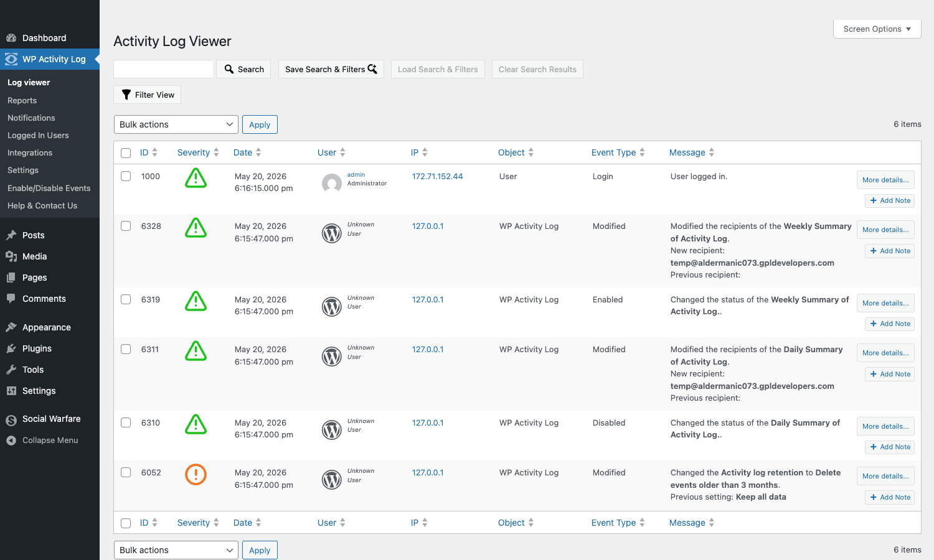The width and height of the screenshot is (934, 560).
Task: Open the bottom Bulk actions dropdown
Action: click(x=176, y=550)
